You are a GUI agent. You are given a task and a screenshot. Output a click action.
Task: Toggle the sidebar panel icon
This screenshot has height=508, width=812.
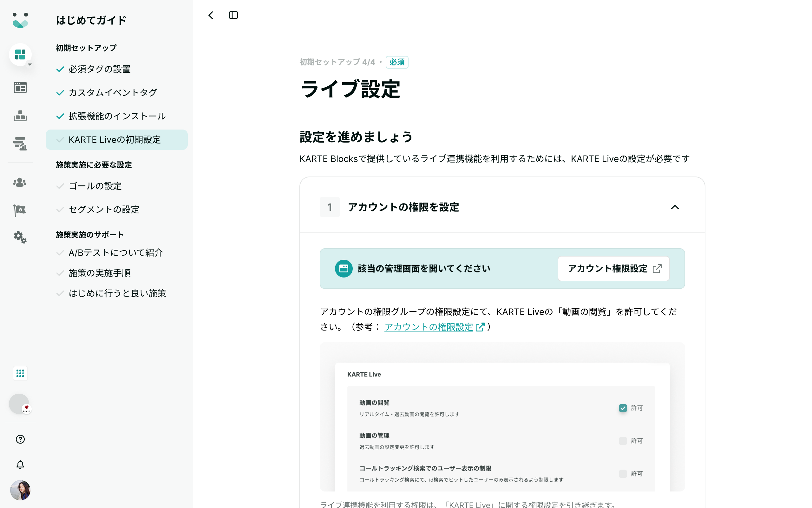click(x=233, y=15)
